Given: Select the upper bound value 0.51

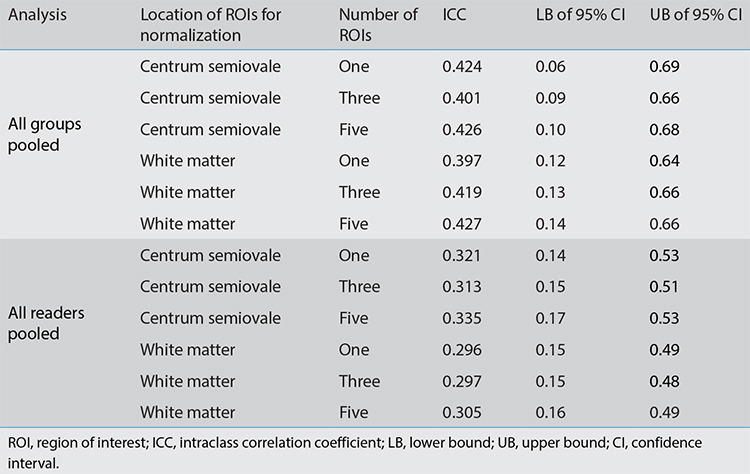Looking at the screenshot, I should [664, 286].
